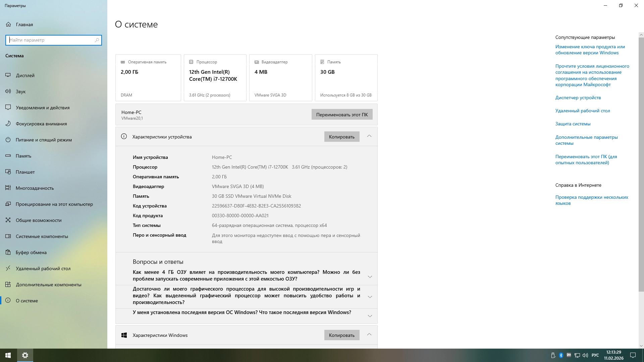Open the Device Manager link
Screen dimensions: 644x362
click(578, 98)
